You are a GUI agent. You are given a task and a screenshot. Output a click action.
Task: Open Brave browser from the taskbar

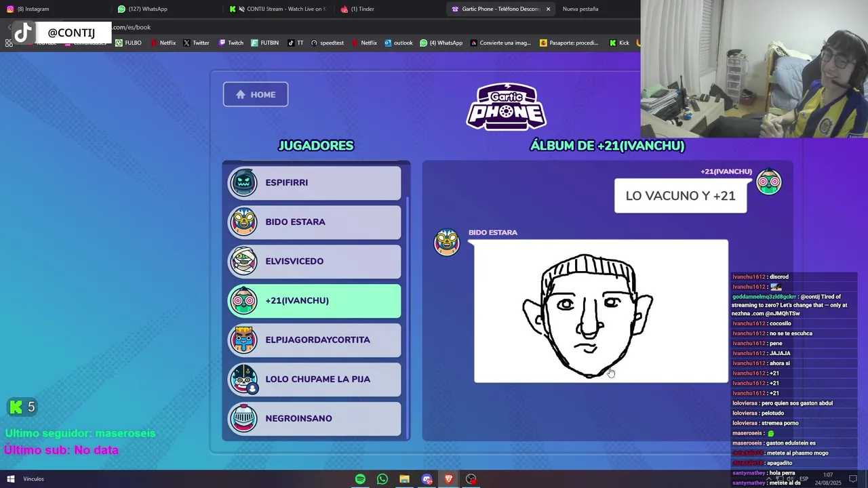[448, 479]
